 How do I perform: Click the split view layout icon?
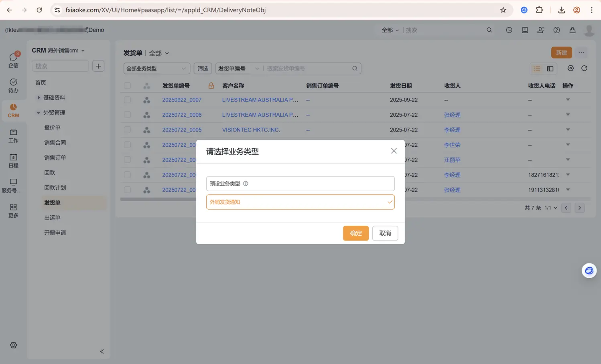coord(550,68)
